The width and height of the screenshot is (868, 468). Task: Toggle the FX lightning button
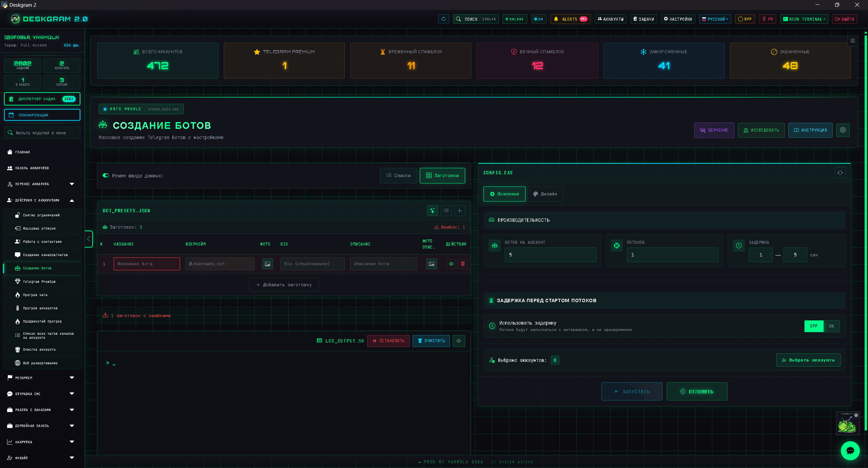[768, 19]
